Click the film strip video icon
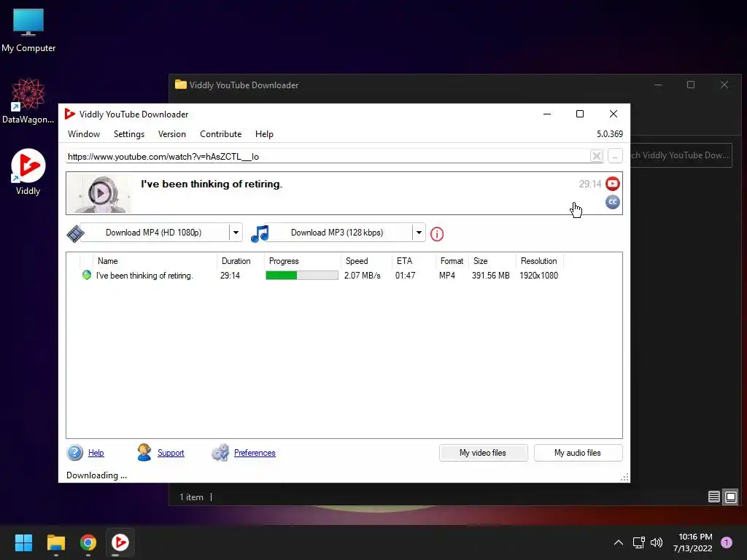The width and height of the screenshot is (747, 560). pyautogui.click(x=75, y=234)
